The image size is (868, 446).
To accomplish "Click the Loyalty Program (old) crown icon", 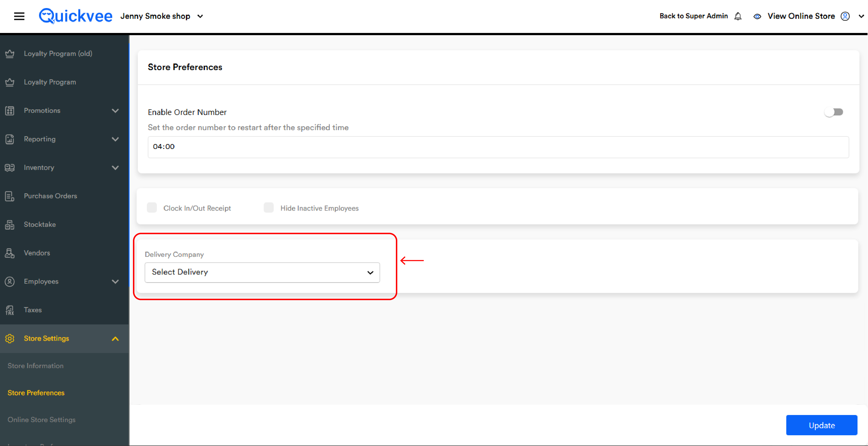I will [10, 54].
